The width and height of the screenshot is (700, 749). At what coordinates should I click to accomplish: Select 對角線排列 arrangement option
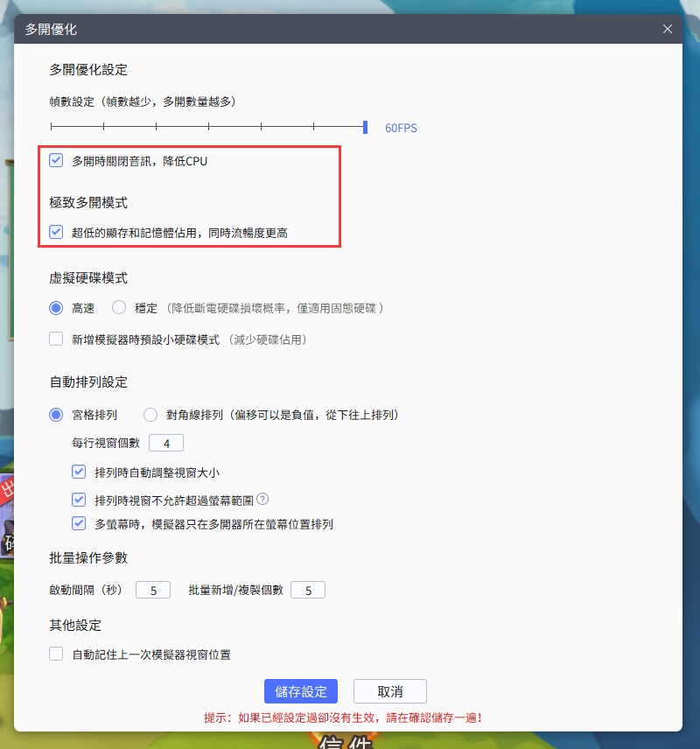click(150, 415)
